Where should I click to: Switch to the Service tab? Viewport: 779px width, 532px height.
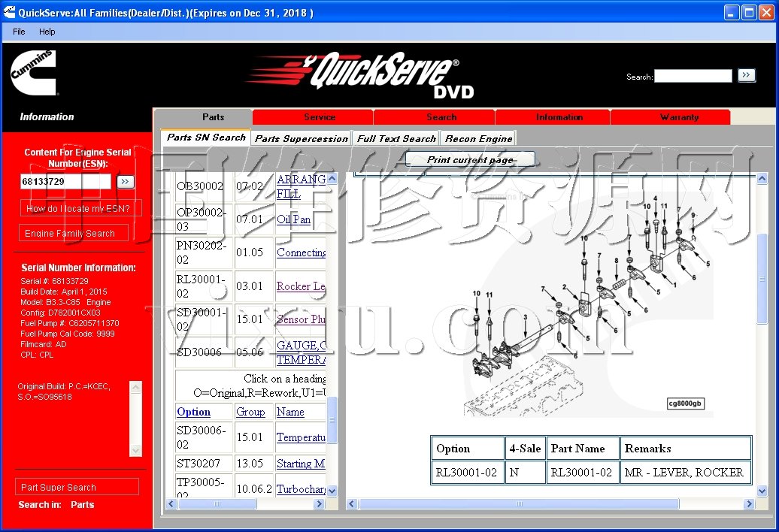click(320, 117)
